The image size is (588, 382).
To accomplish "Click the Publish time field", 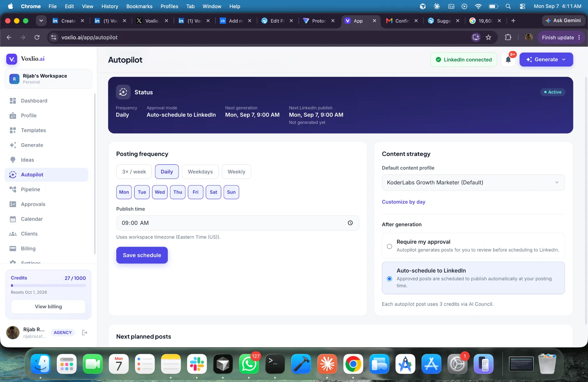I will click(x=237, y=223).
